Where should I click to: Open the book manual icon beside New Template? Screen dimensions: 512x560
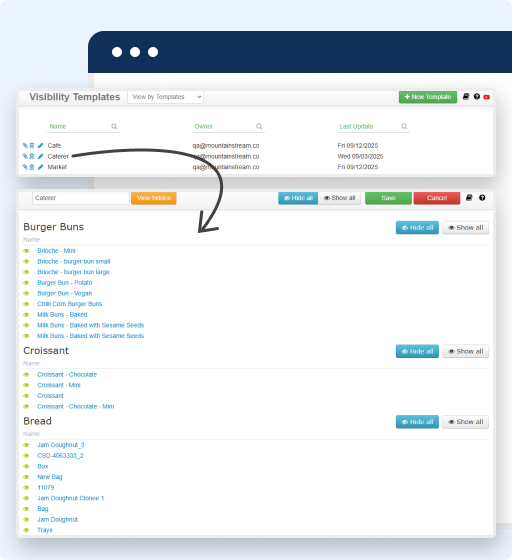coord(466,97)
